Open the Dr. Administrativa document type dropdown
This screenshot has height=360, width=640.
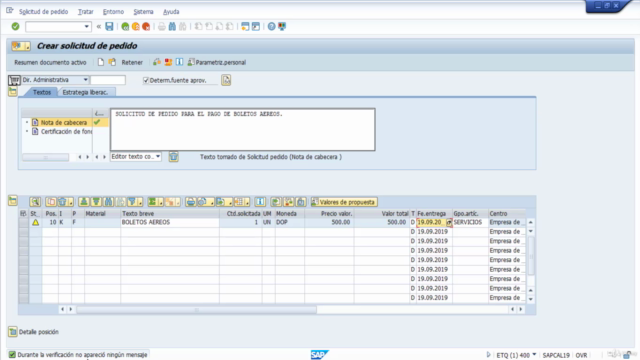click(85, 80)
